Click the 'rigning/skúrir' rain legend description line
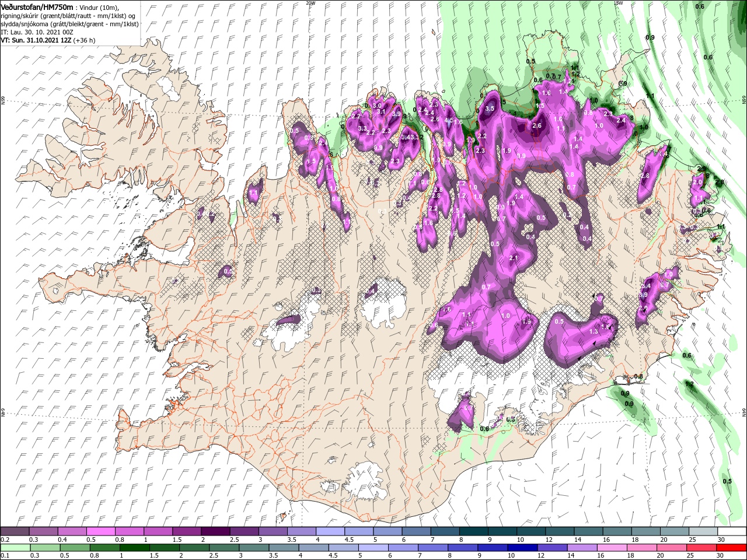 point(68,16)
